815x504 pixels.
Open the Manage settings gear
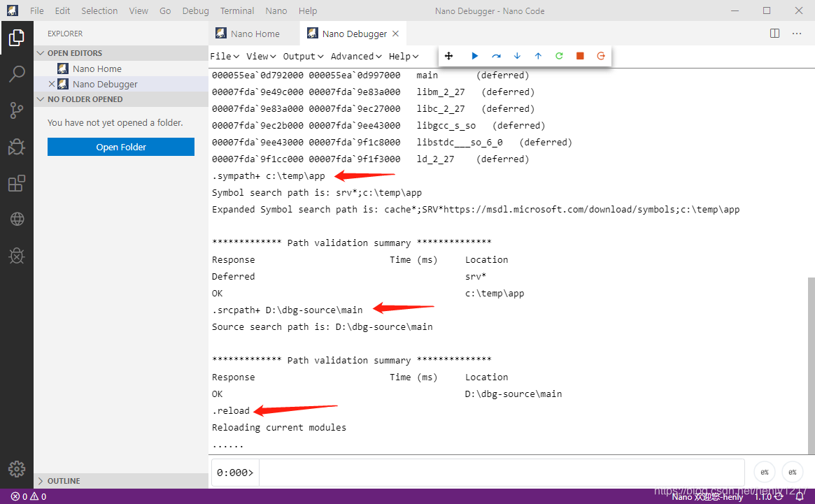point(17,469)
